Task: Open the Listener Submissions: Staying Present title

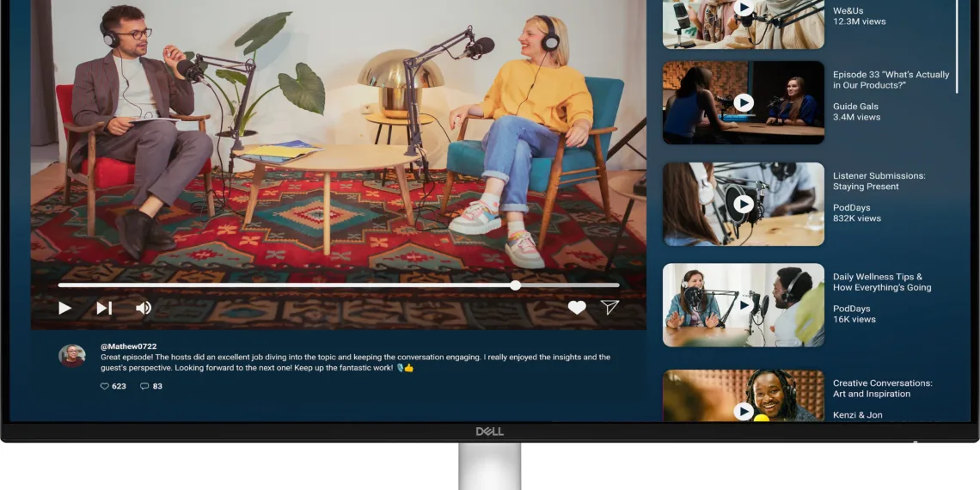Action: 879,181
